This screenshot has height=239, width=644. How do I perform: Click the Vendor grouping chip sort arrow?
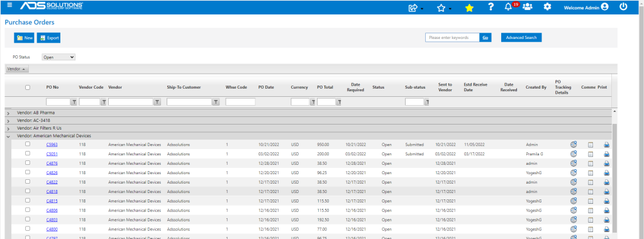click(x=23, y=69)
